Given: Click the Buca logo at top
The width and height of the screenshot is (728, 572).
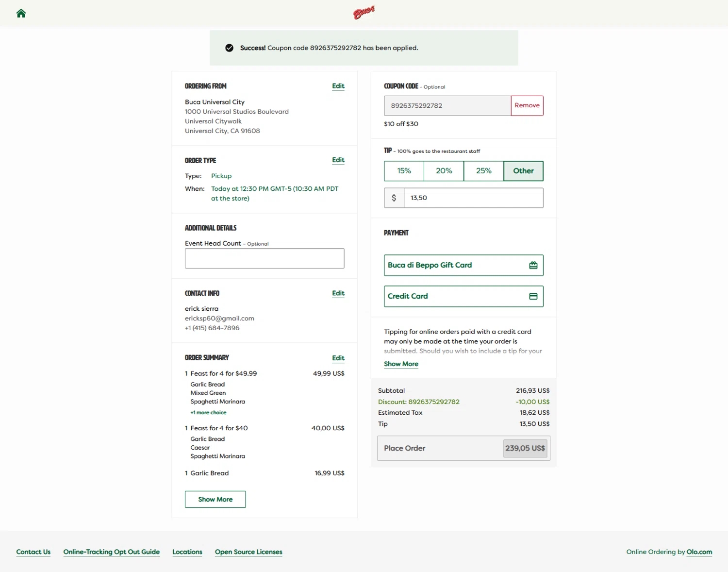Looking at the screenshot, I should point(364,13).
